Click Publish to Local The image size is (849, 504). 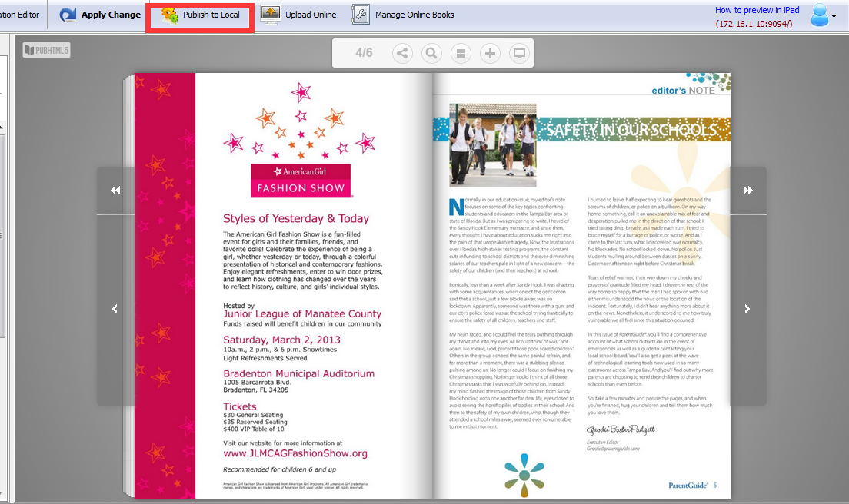click(201, 15)
